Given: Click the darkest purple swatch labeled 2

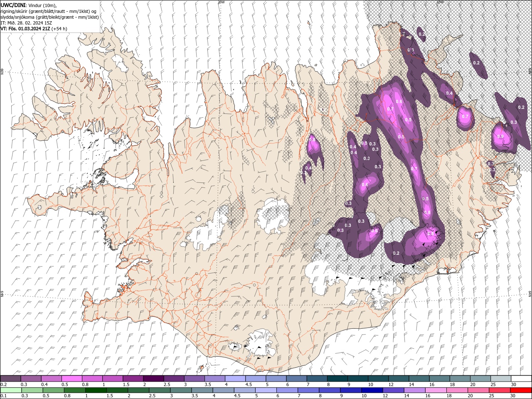Looking at the screenshot, I should click(153, 379).
